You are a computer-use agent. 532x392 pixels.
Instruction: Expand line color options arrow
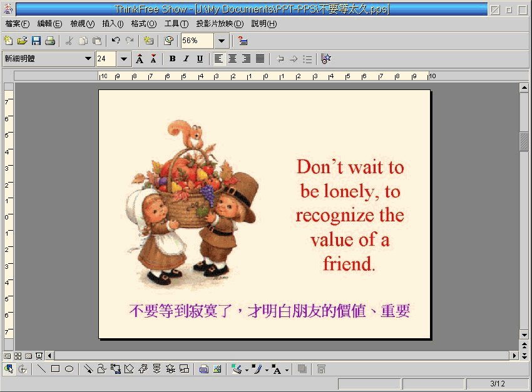267,370
